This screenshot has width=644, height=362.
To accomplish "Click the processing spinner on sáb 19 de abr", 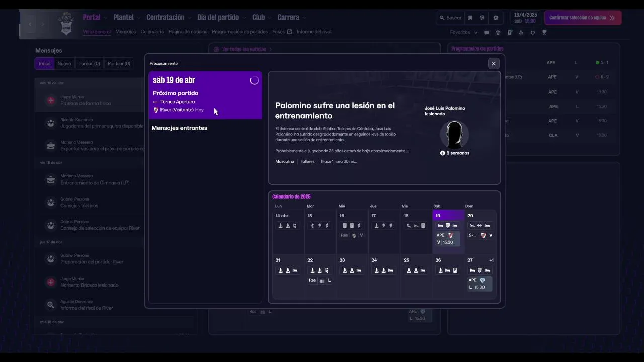I will [x=254, y=80].
